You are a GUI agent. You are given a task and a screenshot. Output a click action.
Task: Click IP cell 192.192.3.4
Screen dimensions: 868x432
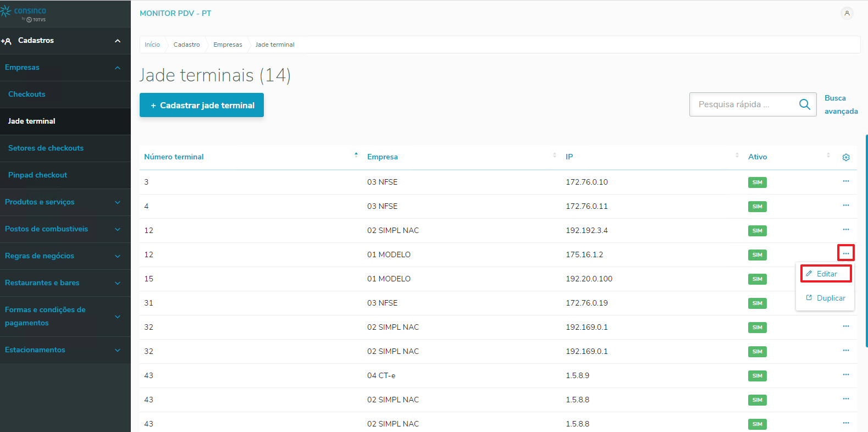[x=587, y=230]
